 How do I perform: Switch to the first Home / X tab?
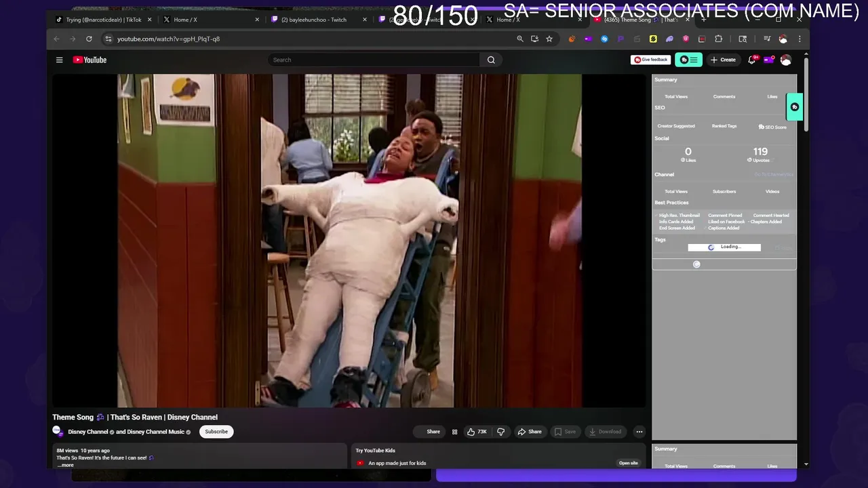click(x=185, y=20)
